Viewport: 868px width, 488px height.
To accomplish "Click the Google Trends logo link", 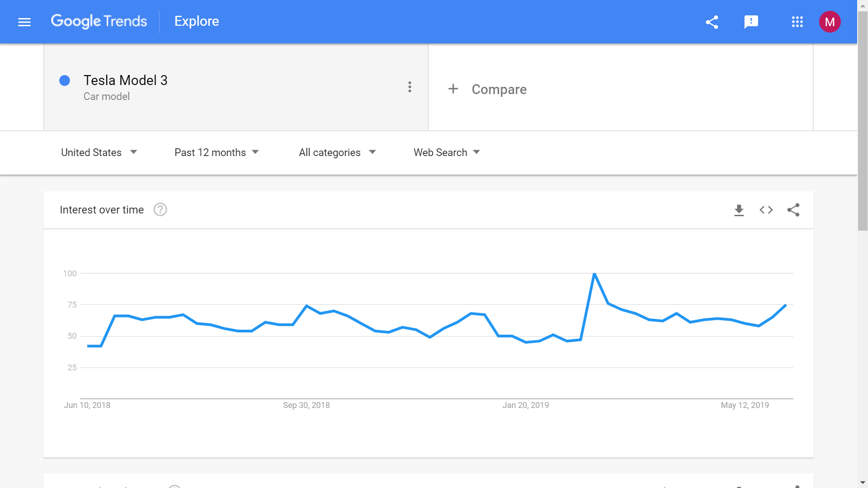I will click(99, 21).
